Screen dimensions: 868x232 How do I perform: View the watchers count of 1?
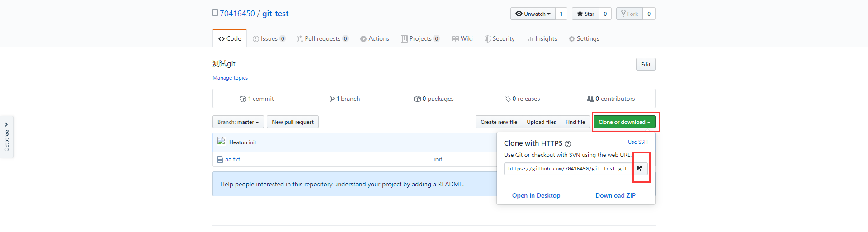(x=561, y=14)
